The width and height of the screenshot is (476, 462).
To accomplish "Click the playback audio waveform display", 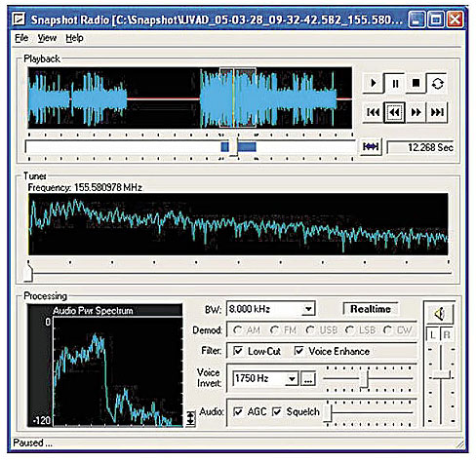I will pos(190,97).
